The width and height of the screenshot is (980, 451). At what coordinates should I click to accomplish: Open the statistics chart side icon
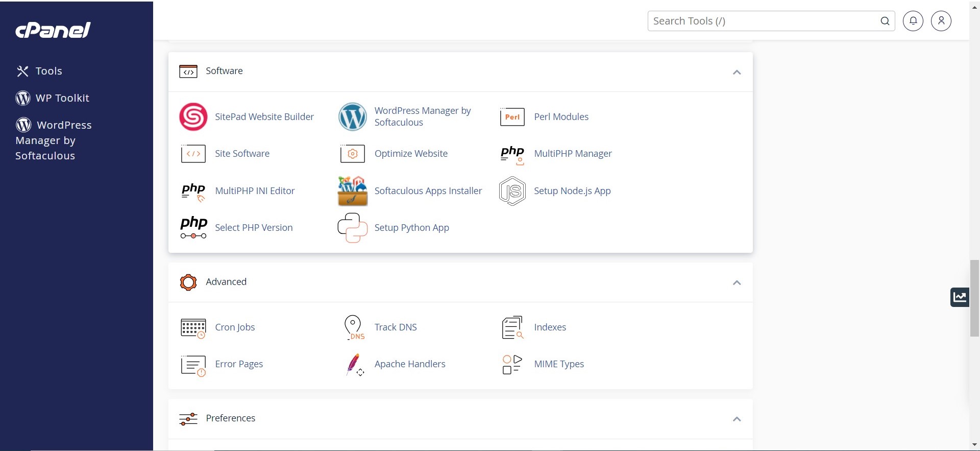(x=960, y=297)
